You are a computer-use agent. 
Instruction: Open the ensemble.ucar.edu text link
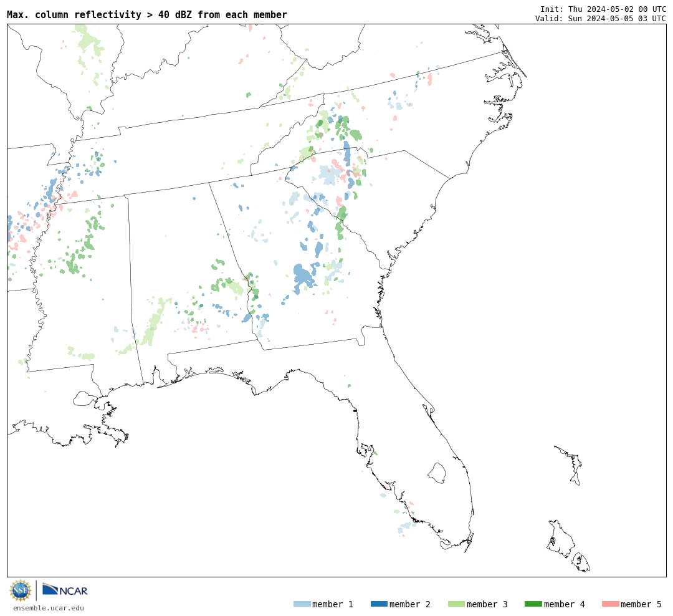[49, 608]
